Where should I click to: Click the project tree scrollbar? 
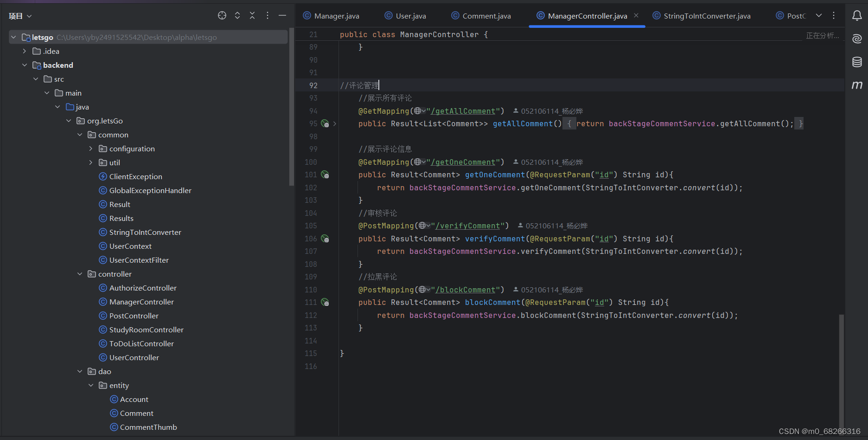click(x=291, y=107)
